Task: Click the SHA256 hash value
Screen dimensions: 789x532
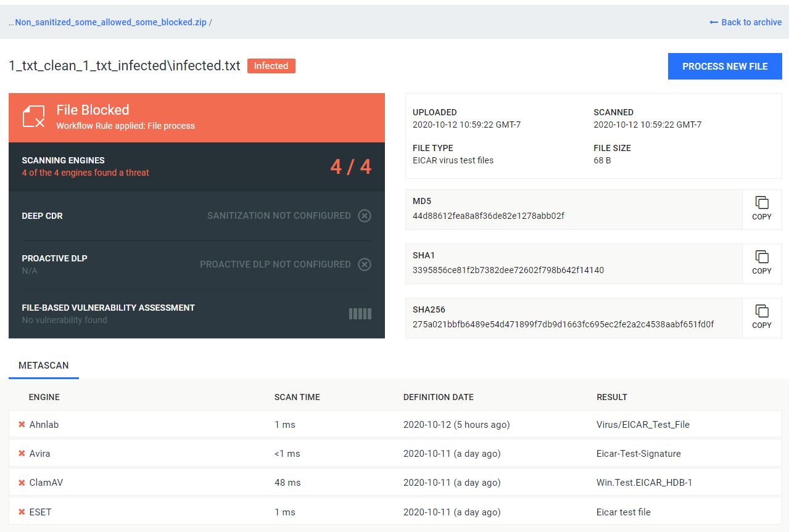Action: pyautogui.click(x=563, y=324)
